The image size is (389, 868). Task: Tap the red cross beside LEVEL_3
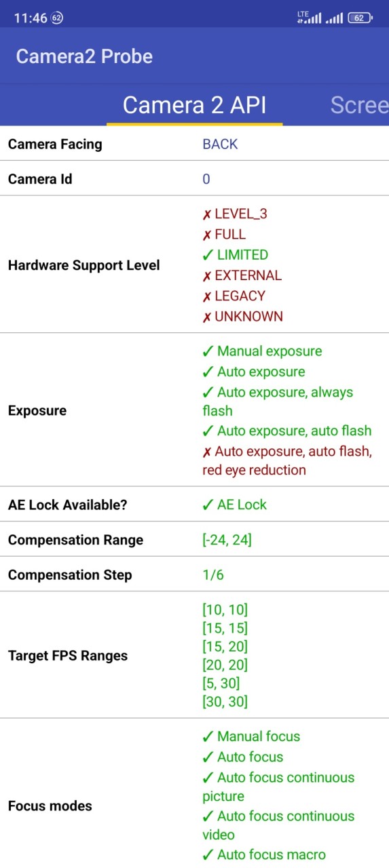pyautogui.click(x=207, y=214)
